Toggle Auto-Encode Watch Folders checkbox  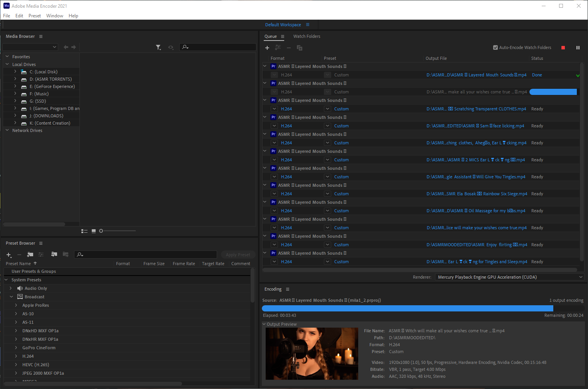pyautogui.click(x=495, y=48)
